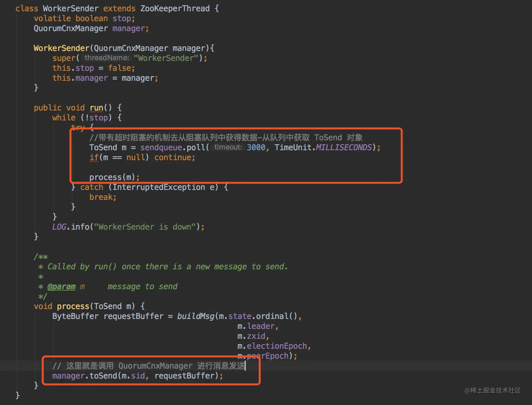Screen dimensions: 532x405
Task: Click 'volatile boolean stop;' field line
Action: 84,18
